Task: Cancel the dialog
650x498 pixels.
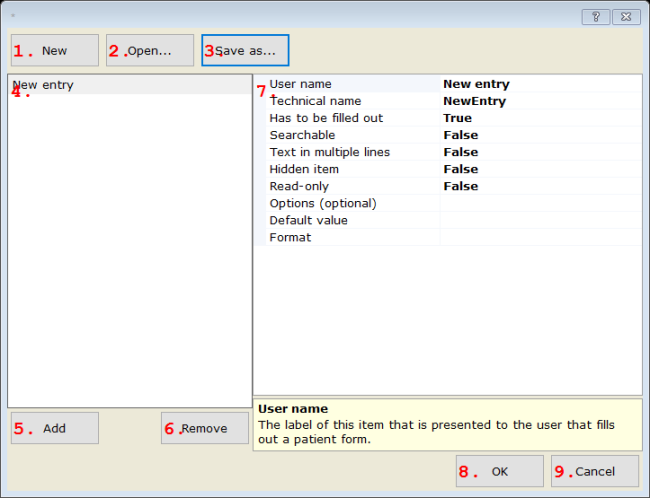Action: [x=595, y=471]
